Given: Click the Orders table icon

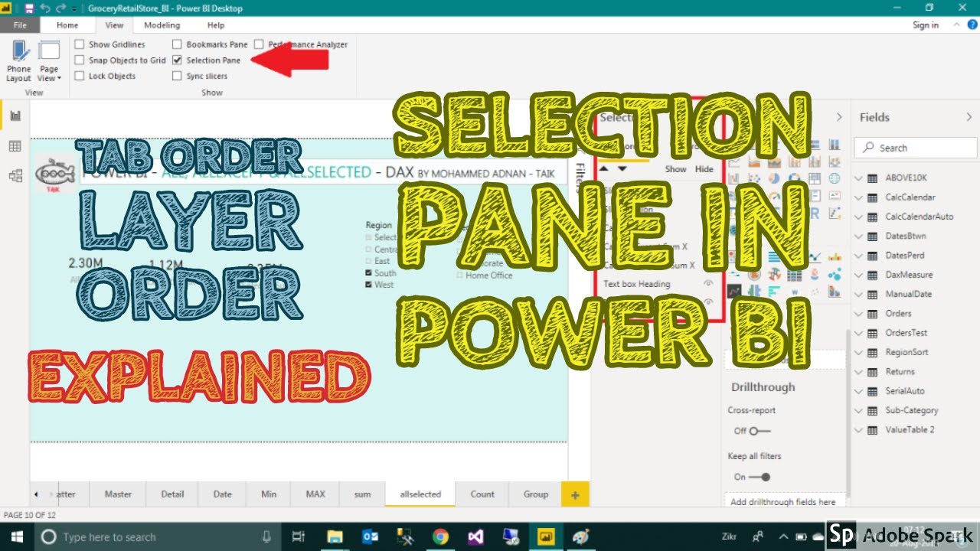Looking at the screenshot, I should tap(871, 314).
